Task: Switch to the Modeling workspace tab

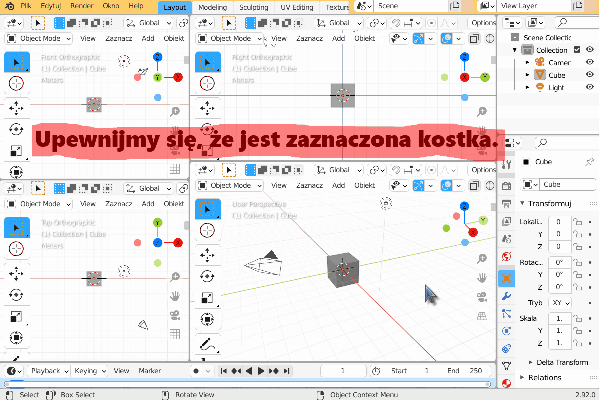Action: (x=213, y=7)
